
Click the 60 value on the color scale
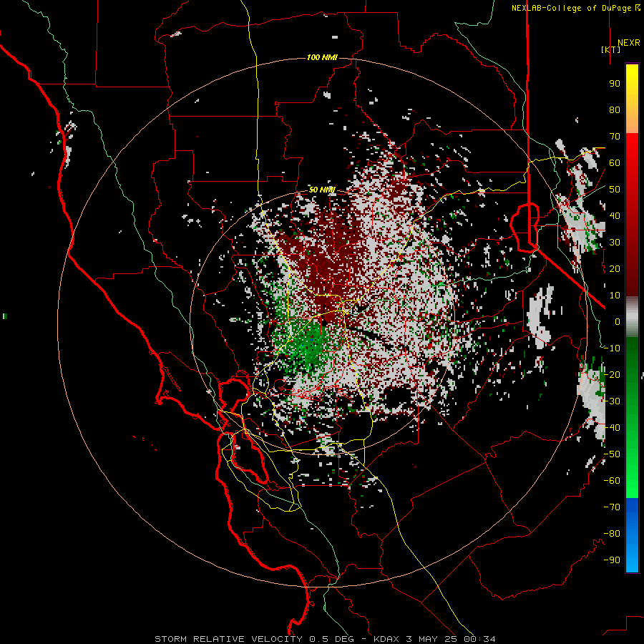615,163
